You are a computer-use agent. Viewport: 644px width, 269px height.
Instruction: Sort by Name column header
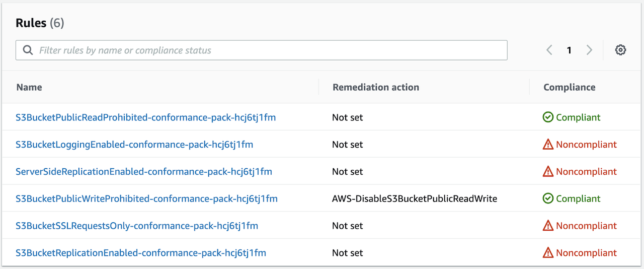pyautogui.click(x=29, y=87)
